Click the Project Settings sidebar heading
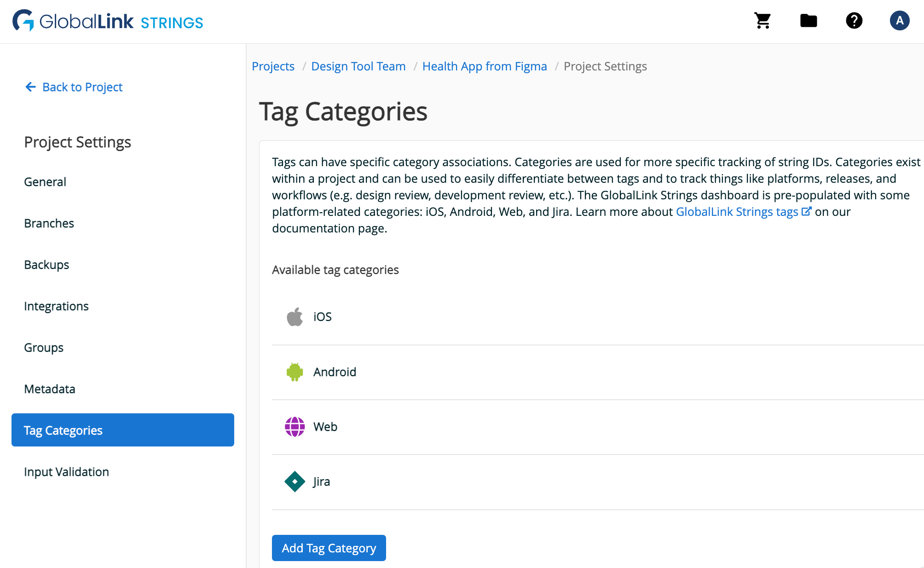The height and width of the screenshot is (568, 924). (78, 142)
